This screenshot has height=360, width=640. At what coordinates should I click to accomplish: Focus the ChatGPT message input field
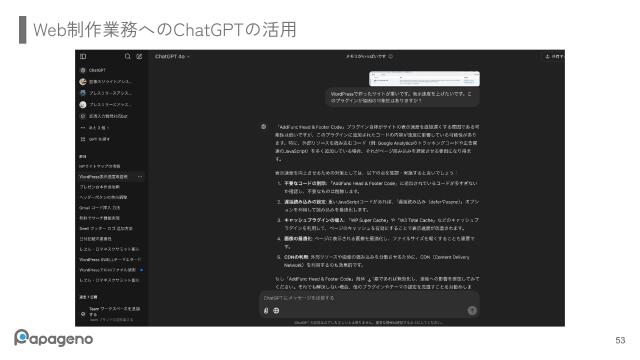pos(369,298)
